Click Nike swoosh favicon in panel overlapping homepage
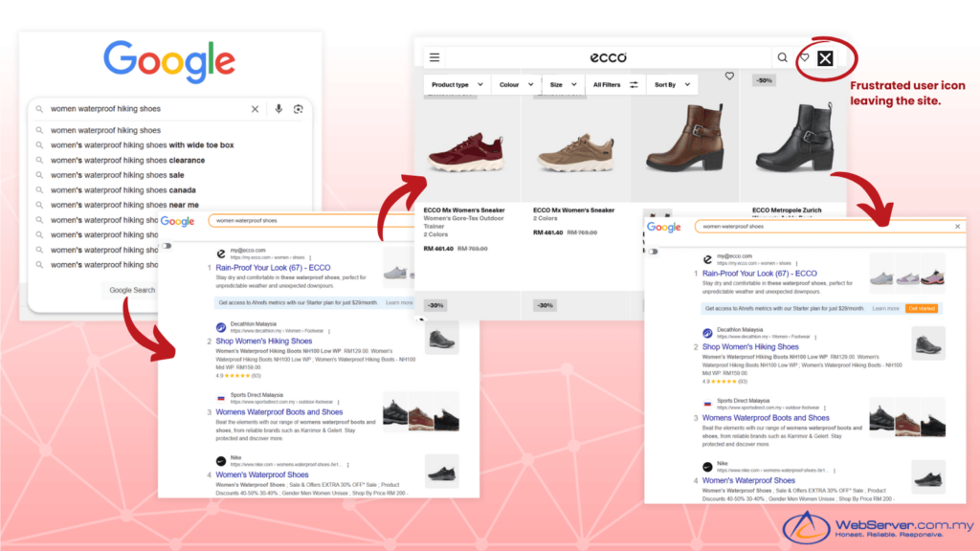 click(x=221, y=461)
